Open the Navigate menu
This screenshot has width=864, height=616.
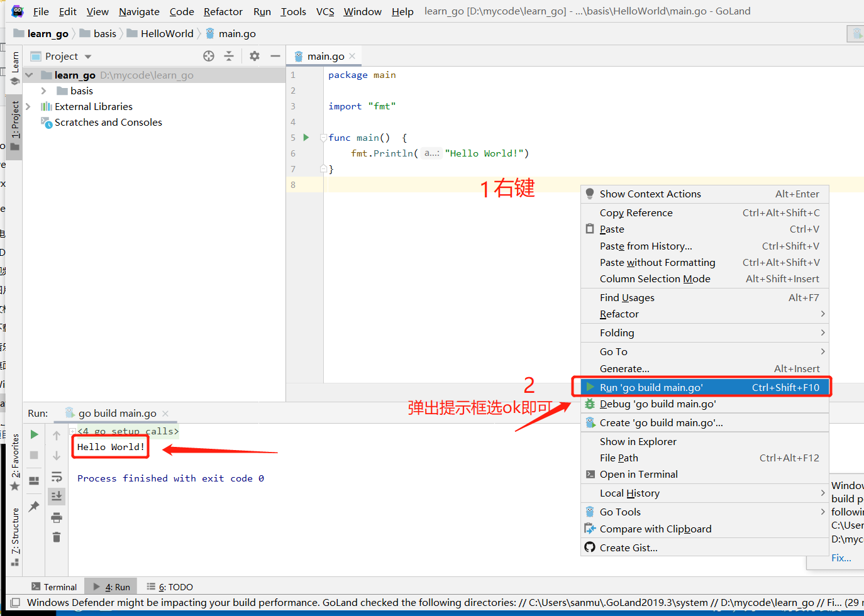pos(139,11)
